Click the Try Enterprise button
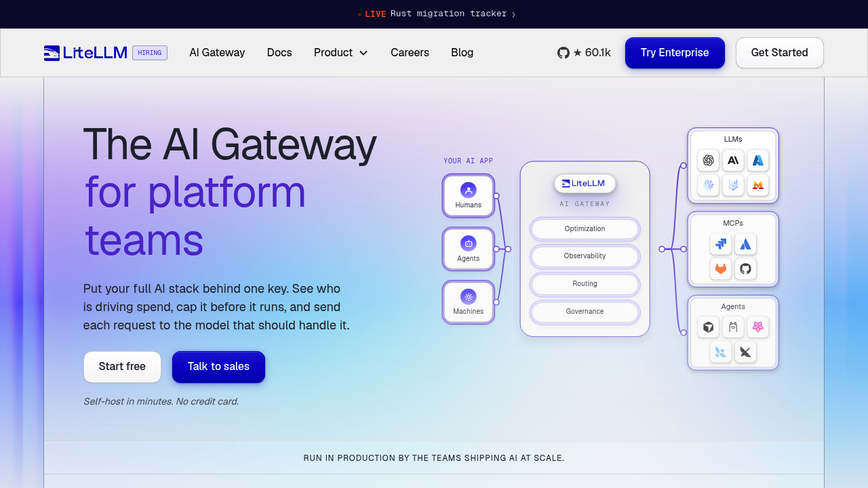Viewport: 868px width, 488px height. [x=675, y=53]
